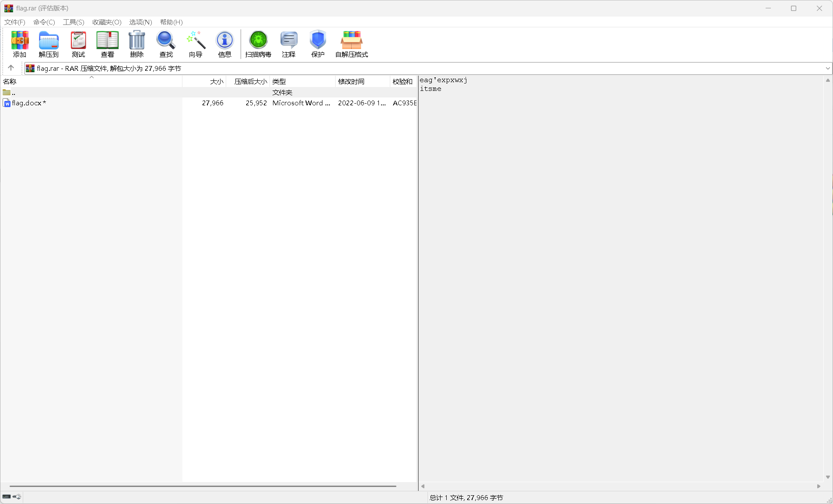The image size is (833, 504).
Task: Click the Microsoft Word type cell
Action: 301,103
